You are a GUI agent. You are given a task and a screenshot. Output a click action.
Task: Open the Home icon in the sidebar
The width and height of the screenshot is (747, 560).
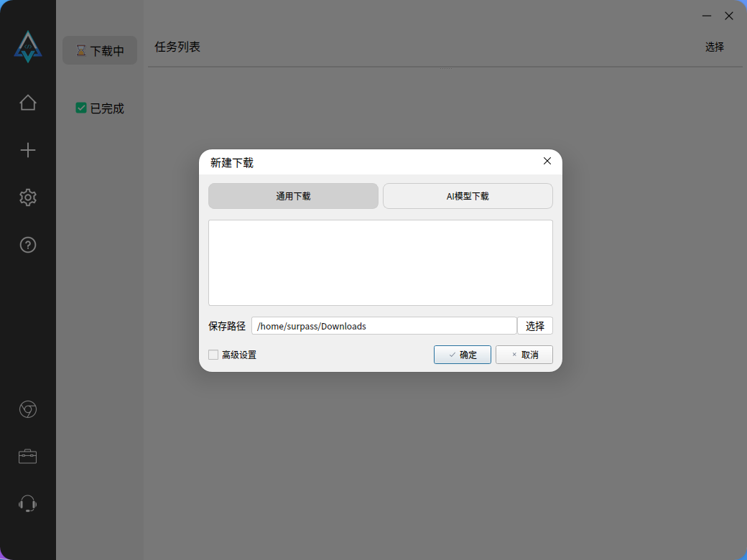(x=27, y=103)
